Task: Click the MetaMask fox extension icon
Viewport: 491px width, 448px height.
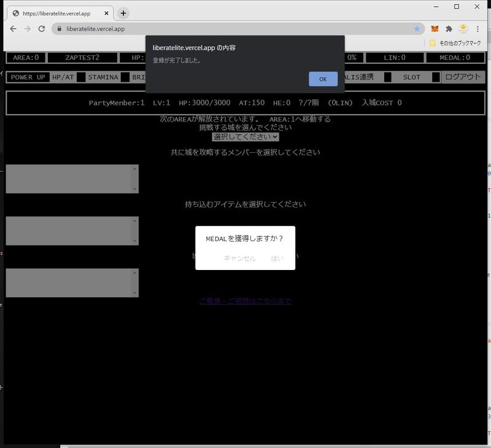Action: tap(435, 29)
